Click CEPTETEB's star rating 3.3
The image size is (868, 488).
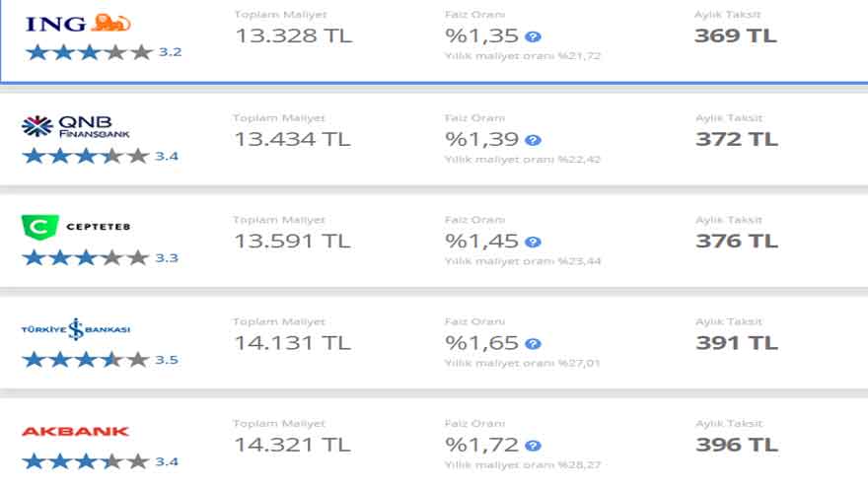(101, 258)
